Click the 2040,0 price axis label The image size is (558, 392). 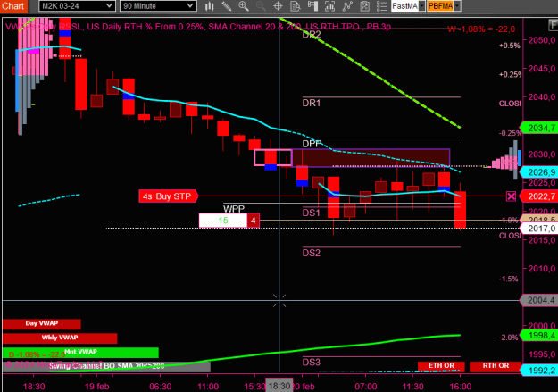click(542, 96)
